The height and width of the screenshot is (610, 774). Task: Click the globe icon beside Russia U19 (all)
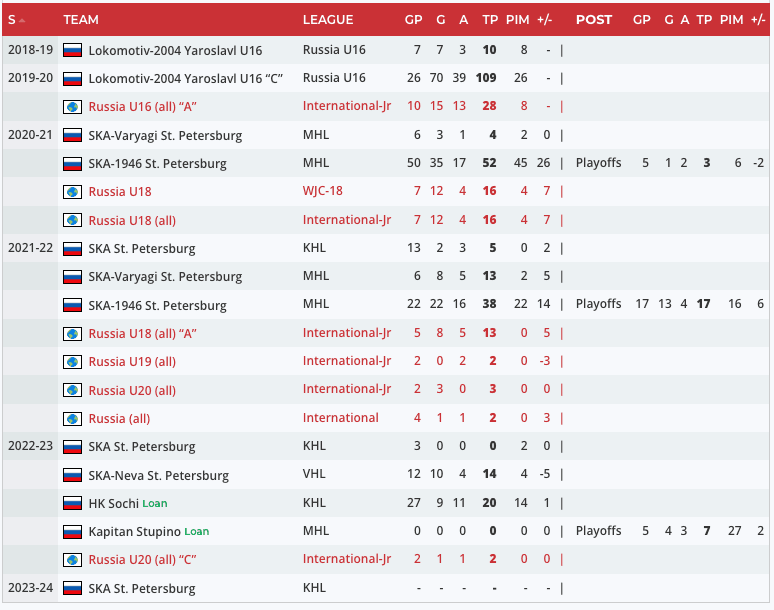(72, 362)
